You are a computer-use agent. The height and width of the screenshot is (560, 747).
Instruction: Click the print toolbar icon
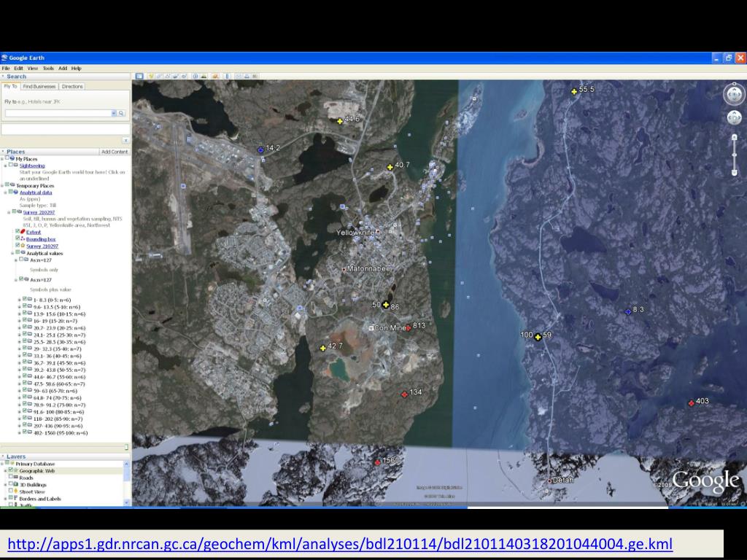click(x=247, y=76)
